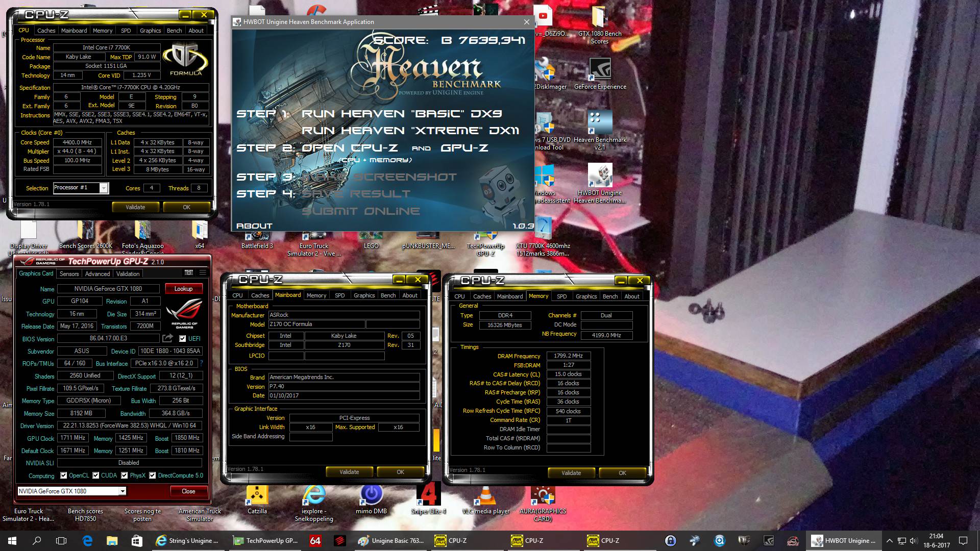Select Graphics tab in CPU-Z Mainboard window
Screen dimensions: 980x551
tap(364, 295)
